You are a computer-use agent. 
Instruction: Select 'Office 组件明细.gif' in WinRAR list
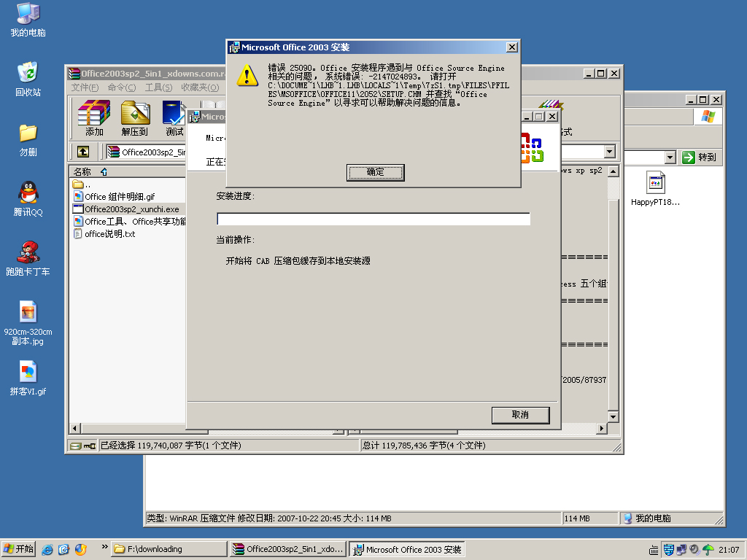tap(115, 196)
